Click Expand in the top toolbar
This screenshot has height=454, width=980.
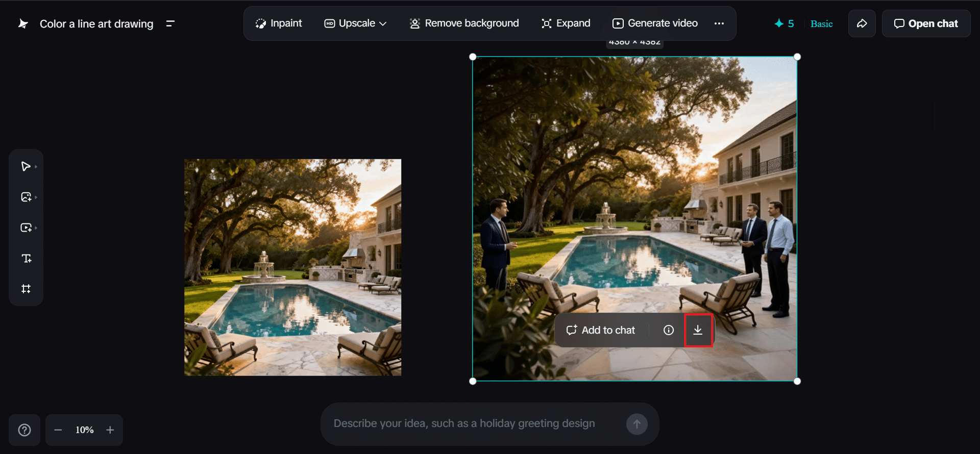tap(566, 23)
